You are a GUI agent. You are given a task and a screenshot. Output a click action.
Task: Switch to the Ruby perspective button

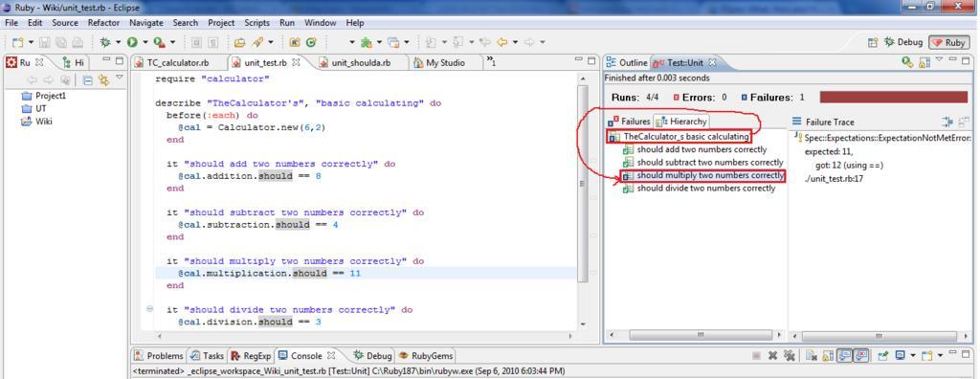click(948, 42)
